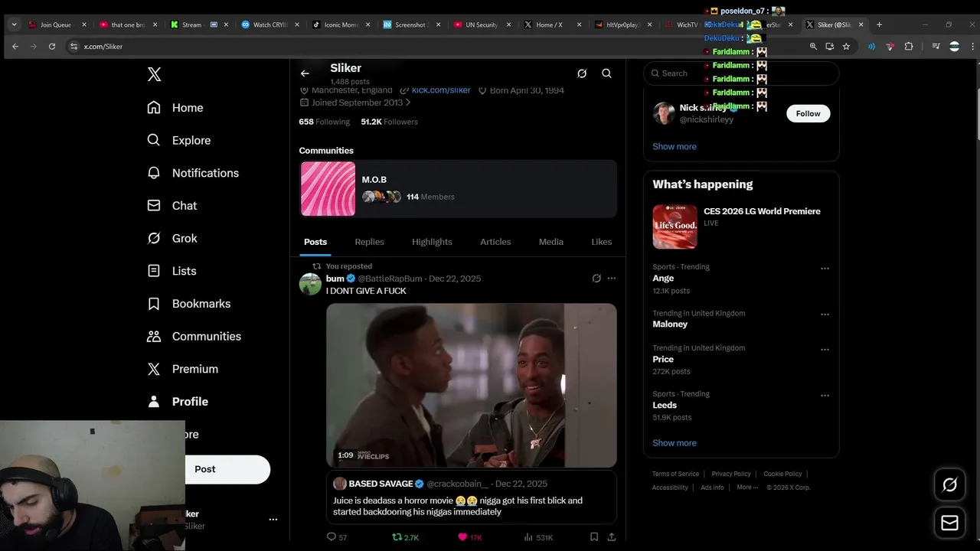Click the X logo in sidebar
Viewport: 980px width, 551px height.
154,74
